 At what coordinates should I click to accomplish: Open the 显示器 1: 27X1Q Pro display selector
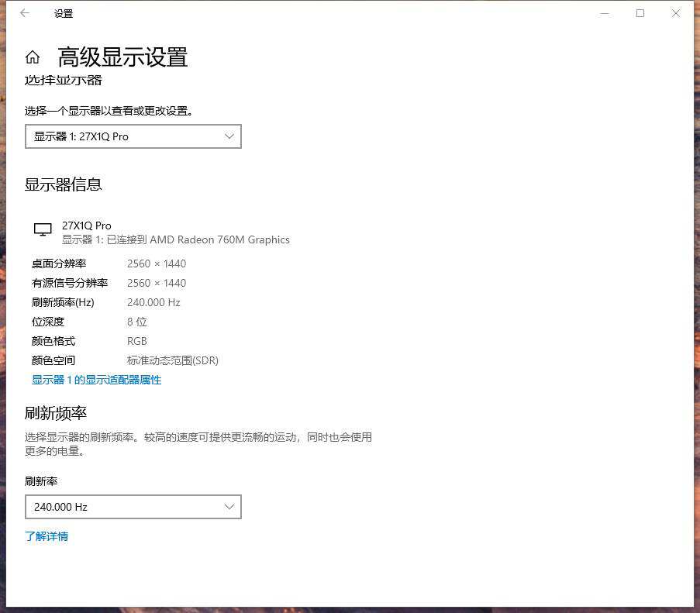[133, 136]
